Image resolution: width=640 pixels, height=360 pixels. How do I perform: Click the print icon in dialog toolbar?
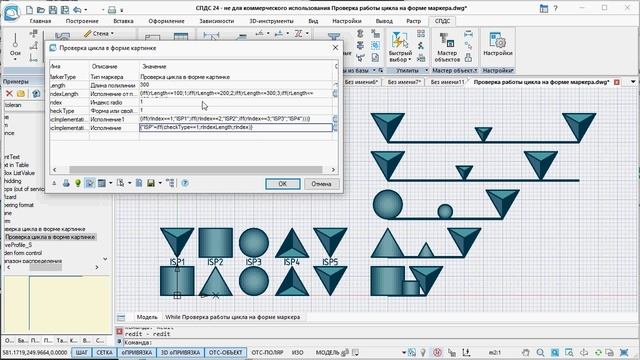tap(66, 183)
